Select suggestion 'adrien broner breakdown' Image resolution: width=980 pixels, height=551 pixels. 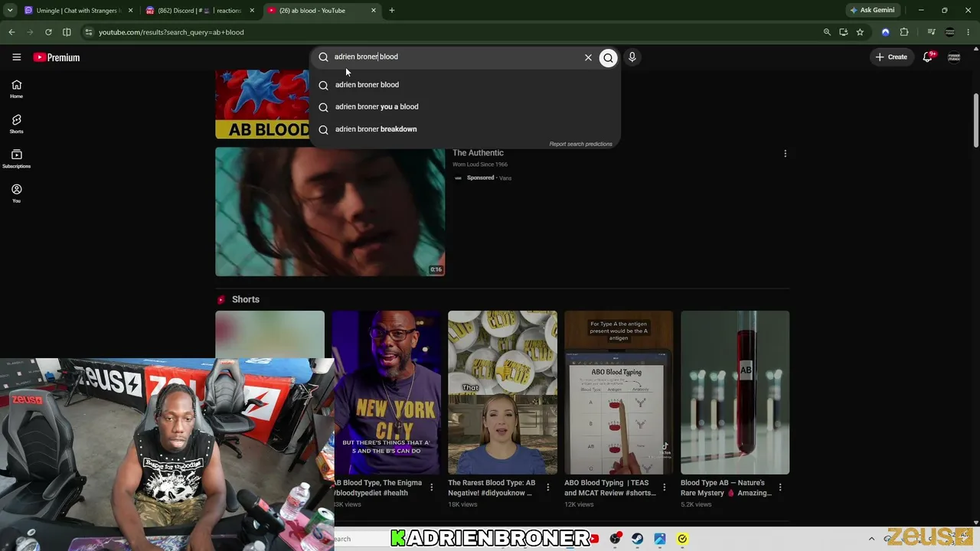tap(465, 129)
